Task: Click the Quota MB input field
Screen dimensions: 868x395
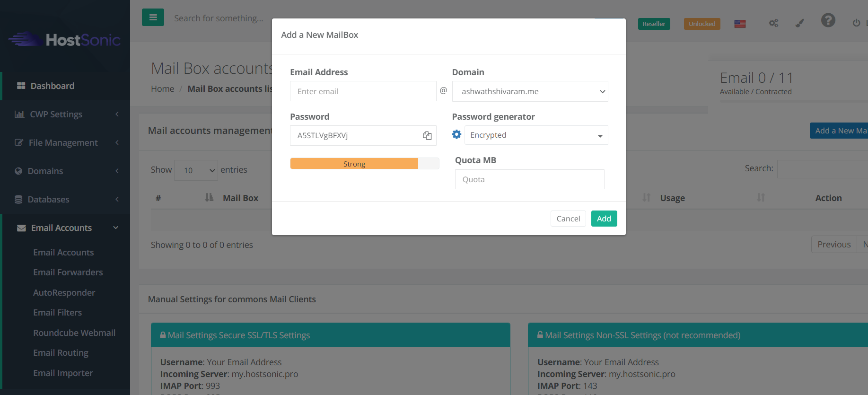Action: 529,180
